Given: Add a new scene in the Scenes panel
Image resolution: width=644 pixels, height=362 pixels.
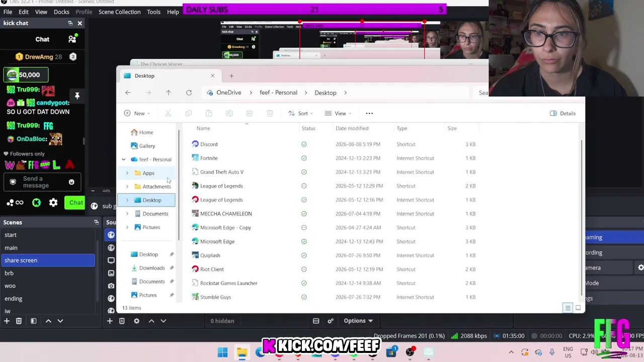Looking at the screenshot, I should [x=7, y=321].
